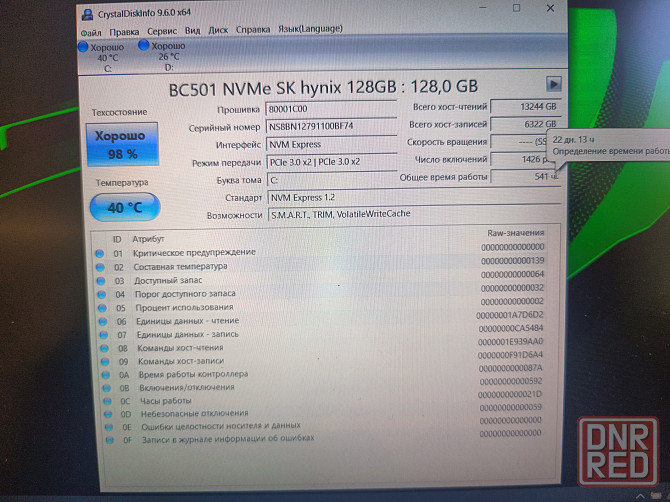Click total power-on hours value 541 ч

pyautogui.click(x=525, y=176)
